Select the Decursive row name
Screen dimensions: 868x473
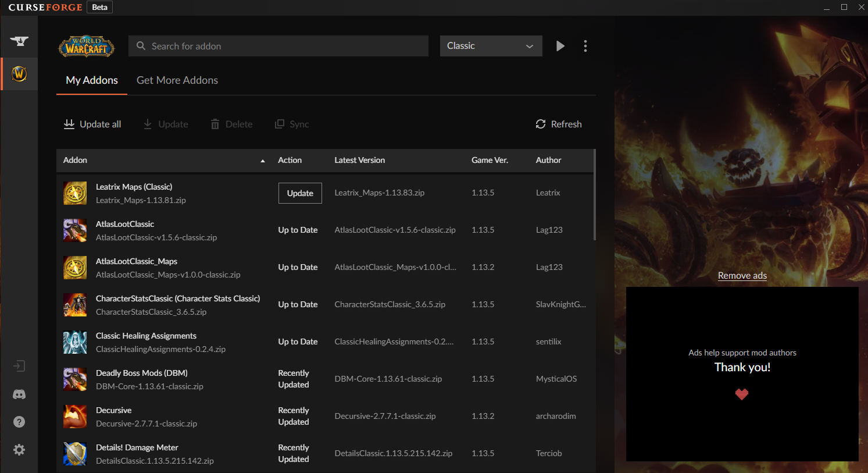coord(113,410)
